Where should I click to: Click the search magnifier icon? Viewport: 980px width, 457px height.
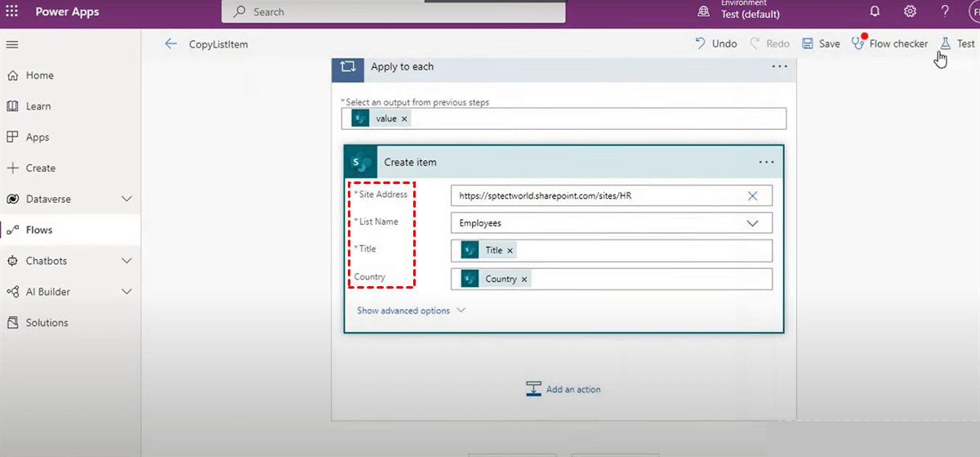[x=239, y=12]
